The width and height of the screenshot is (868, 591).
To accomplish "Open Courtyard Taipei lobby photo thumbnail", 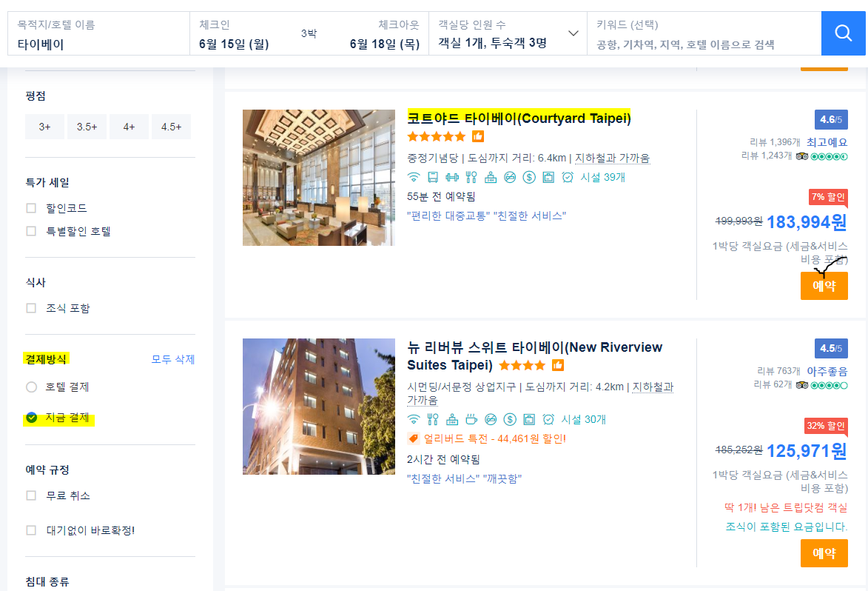I will [319, 178].
